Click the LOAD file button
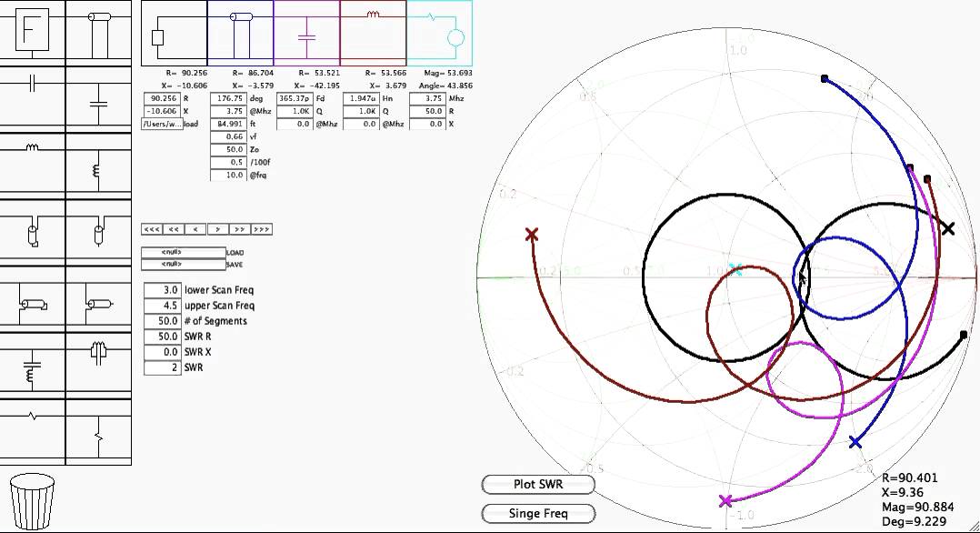 183,252
